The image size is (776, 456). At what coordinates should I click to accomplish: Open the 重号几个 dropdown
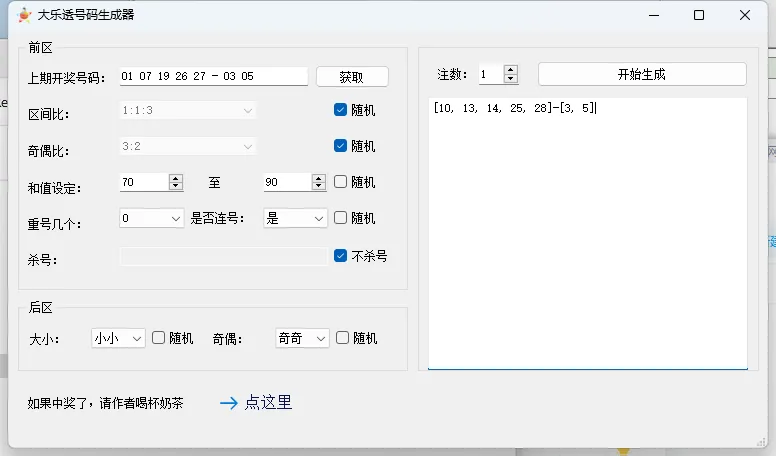pyautogui.click(x=152, y=218)
